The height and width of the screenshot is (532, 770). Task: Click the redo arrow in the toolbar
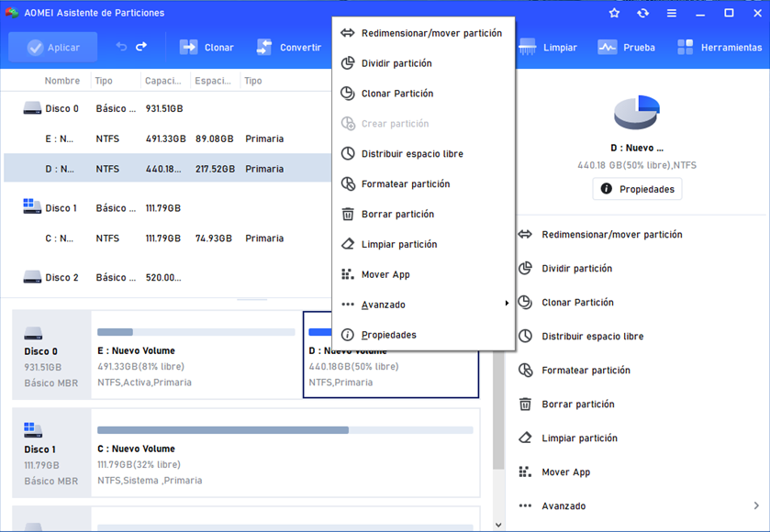point(141,47)
